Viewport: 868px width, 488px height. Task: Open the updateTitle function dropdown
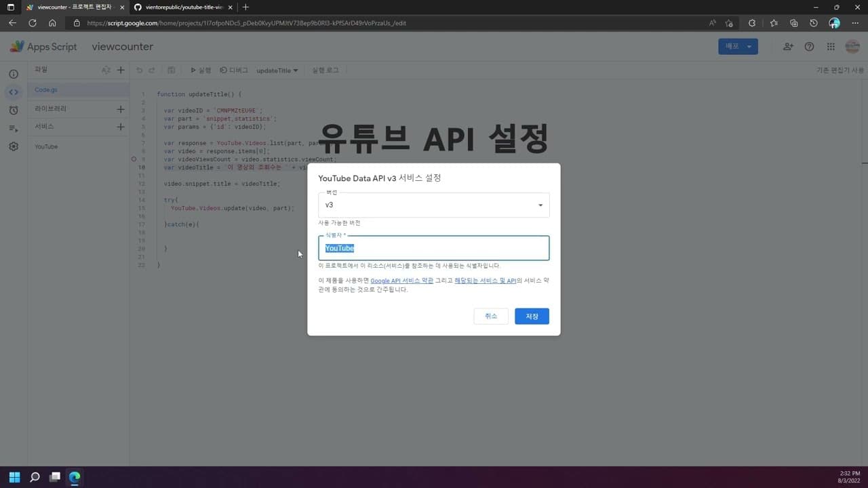point(277,70)
